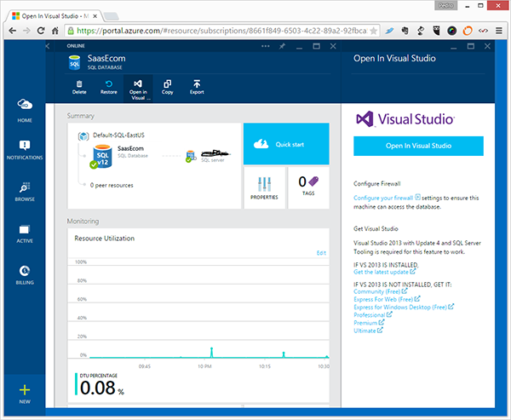Image resolution: width=511 pixels, height=420 pixels.
Task: Export the SaasEcom database
Action: [197, 88]
